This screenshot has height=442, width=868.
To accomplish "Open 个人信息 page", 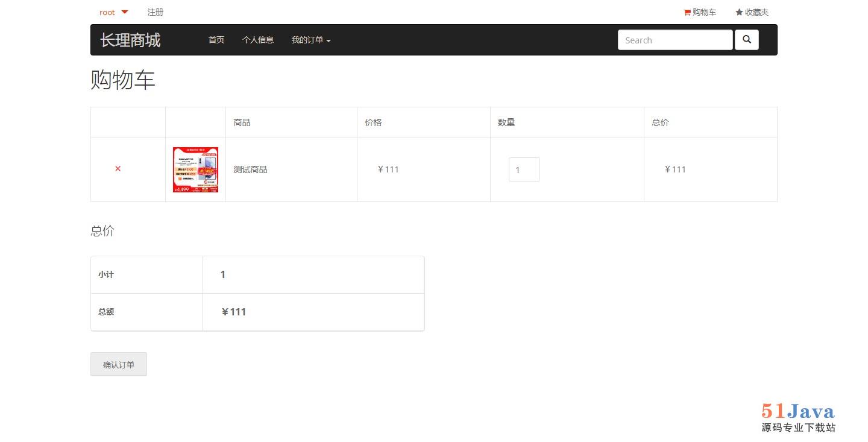I will point(258,40).
